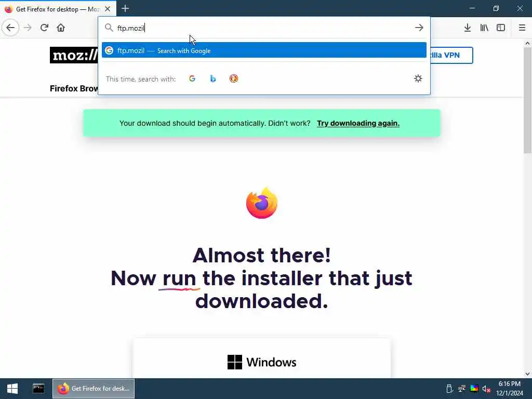
Task: Click the safely remove hardware tray icon
Action: (x=449, y=389)
